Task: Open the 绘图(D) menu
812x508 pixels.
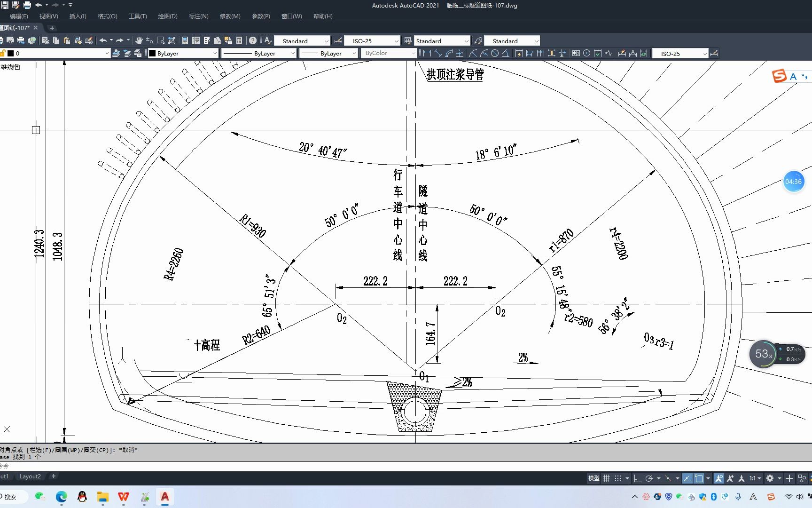Action: [x=168, y=16]
